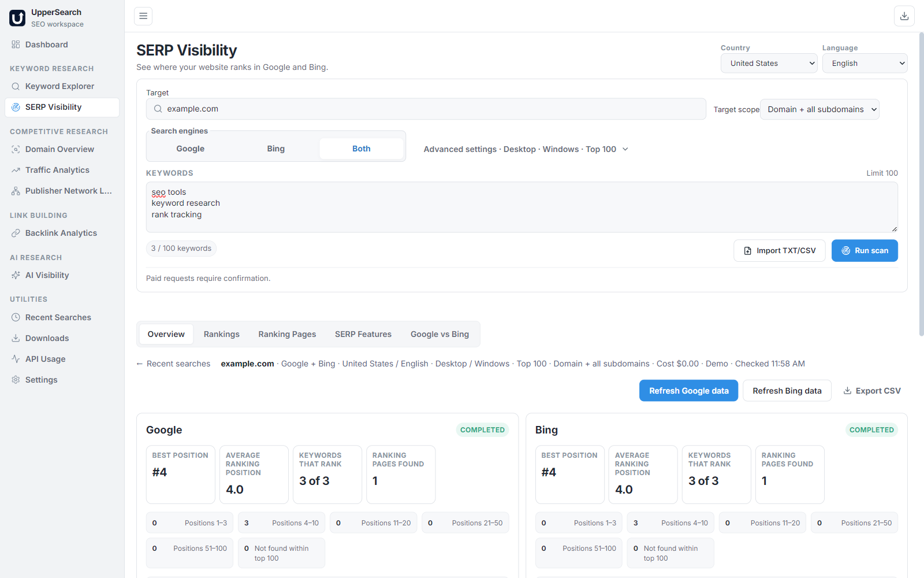This screenshot has height=578, width=924.
Task: Click the Target input field with example.com
Action: tap(426, 109)
